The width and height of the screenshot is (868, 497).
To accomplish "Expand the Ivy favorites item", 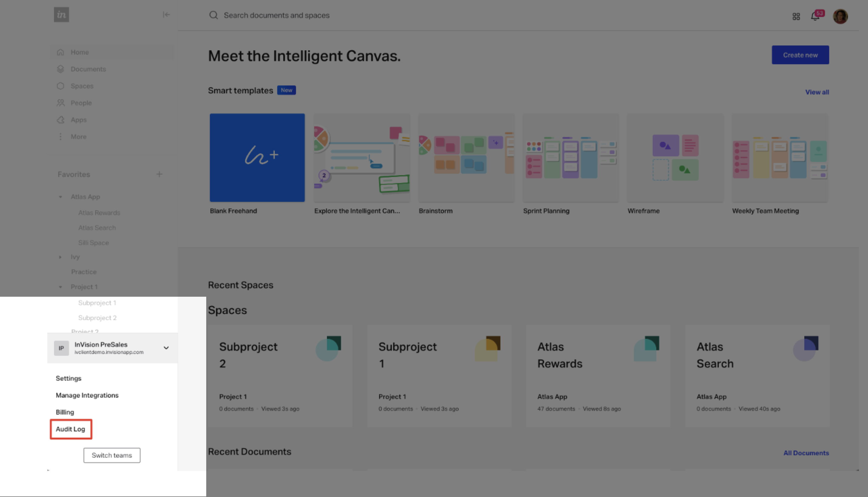I will click(x=60, y=257).
